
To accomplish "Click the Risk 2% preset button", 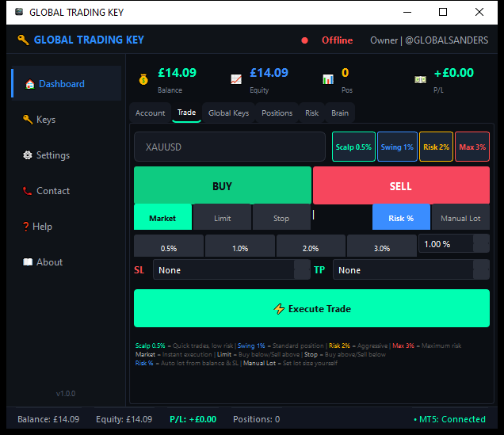I will coord(436,147).
